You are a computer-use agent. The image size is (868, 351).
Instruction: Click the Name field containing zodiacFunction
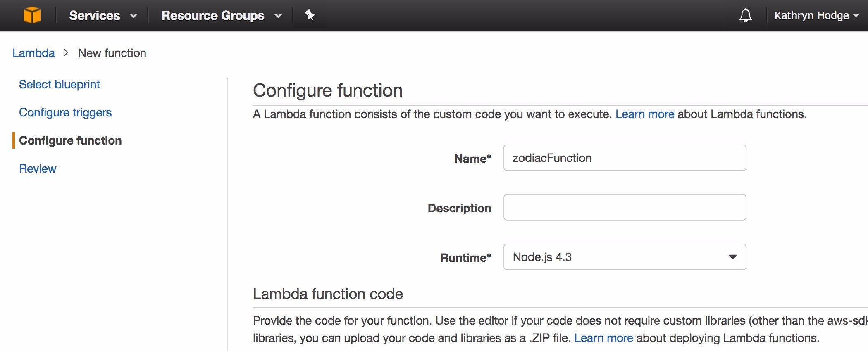(624, 158)
